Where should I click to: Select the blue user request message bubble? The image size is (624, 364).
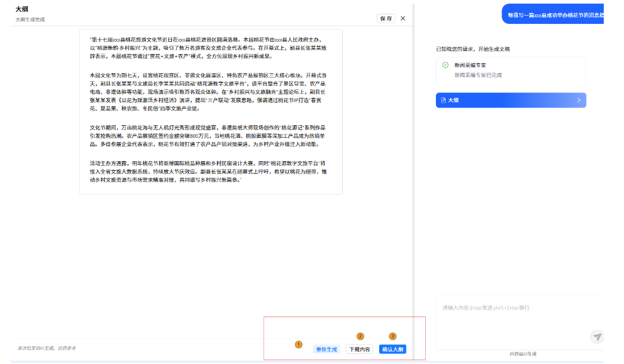(x=554, y=15)
